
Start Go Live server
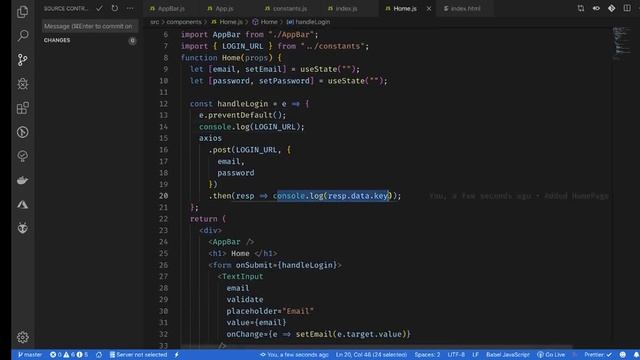point(551,355)
